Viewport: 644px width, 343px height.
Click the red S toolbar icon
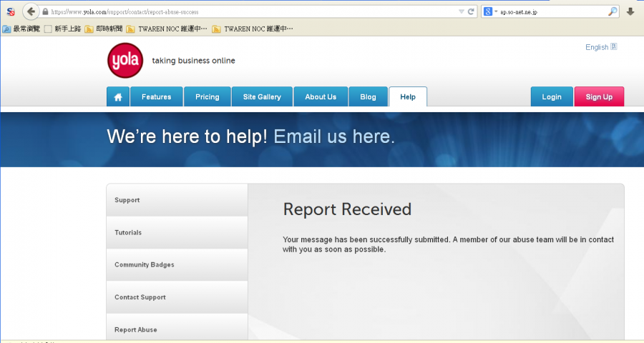pyautogui.click(x=11, y=12)
